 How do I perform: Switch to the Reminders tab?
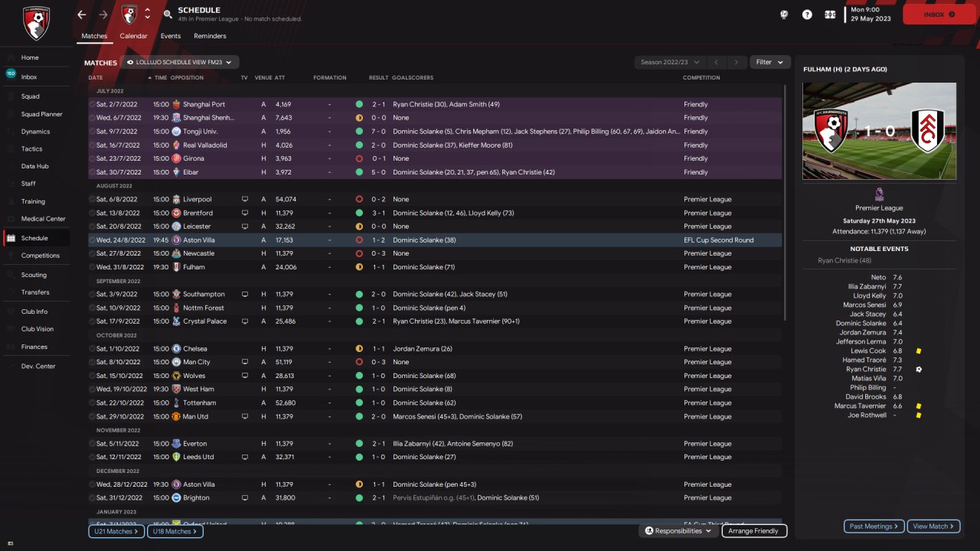[210, 36]
